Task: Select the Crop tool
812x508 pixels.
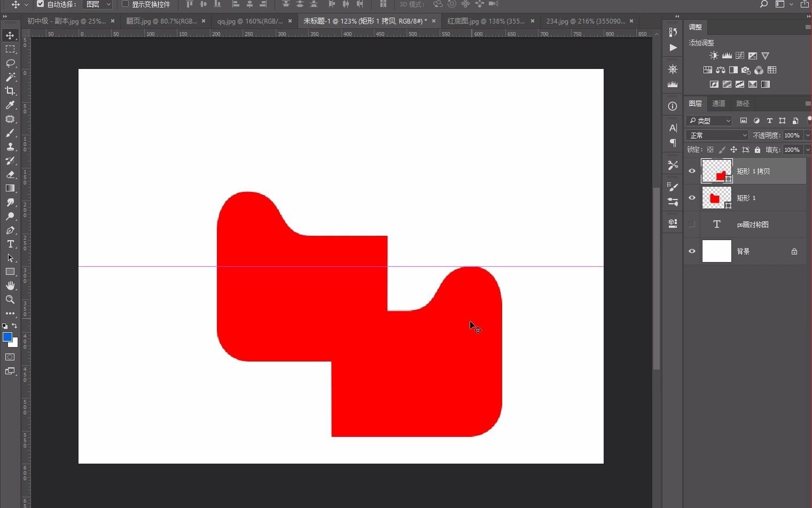Action: [x=10, y=91]
